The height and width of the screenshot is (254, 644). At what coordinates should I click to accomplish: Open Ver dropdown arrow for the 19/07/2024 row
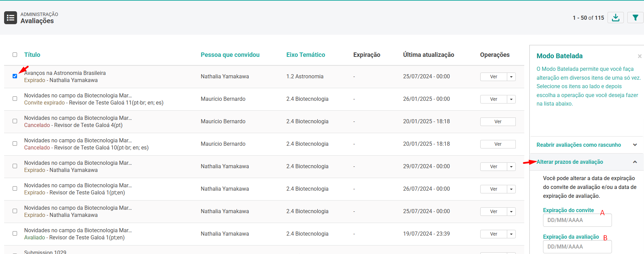pyautogui.click(x=511, y=234)
